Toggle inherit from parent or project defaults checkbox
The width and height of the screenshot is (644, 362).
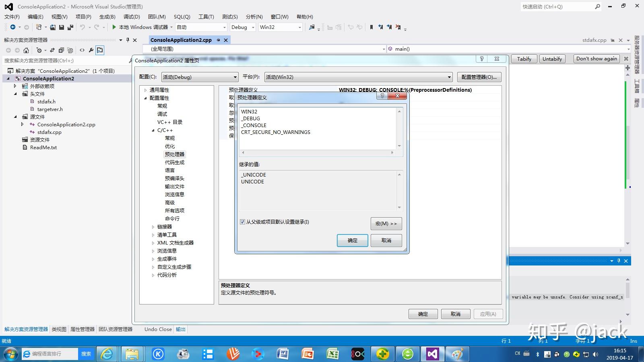[242, 222]
